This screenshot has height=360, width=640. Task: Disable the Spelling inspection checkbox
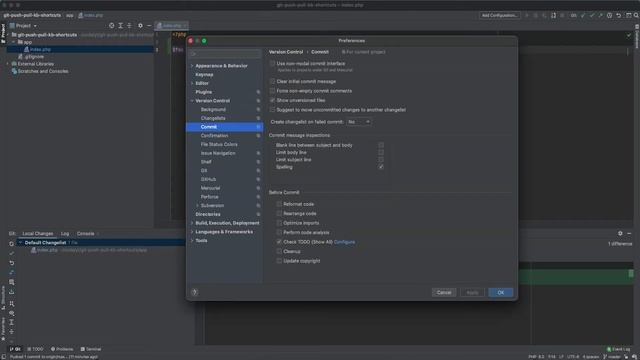[381, 167]
